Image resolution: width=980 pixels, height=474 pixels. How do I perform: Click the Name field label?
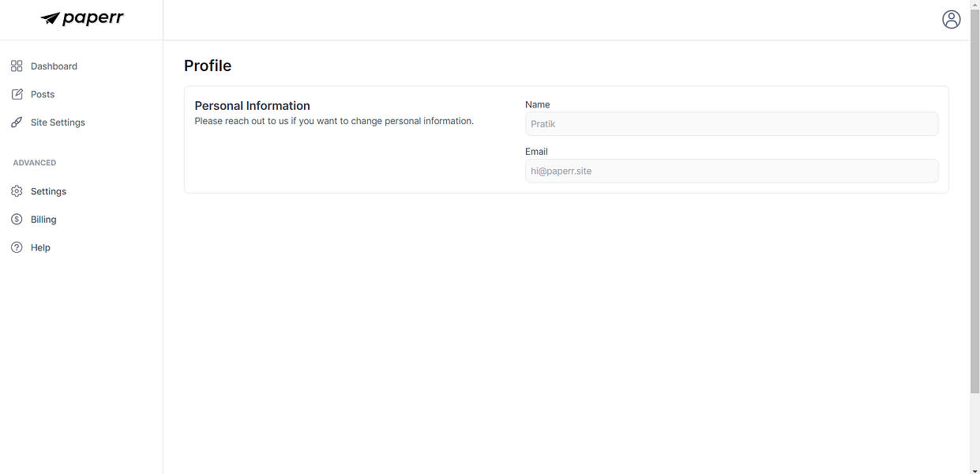[x=538, y=104]
